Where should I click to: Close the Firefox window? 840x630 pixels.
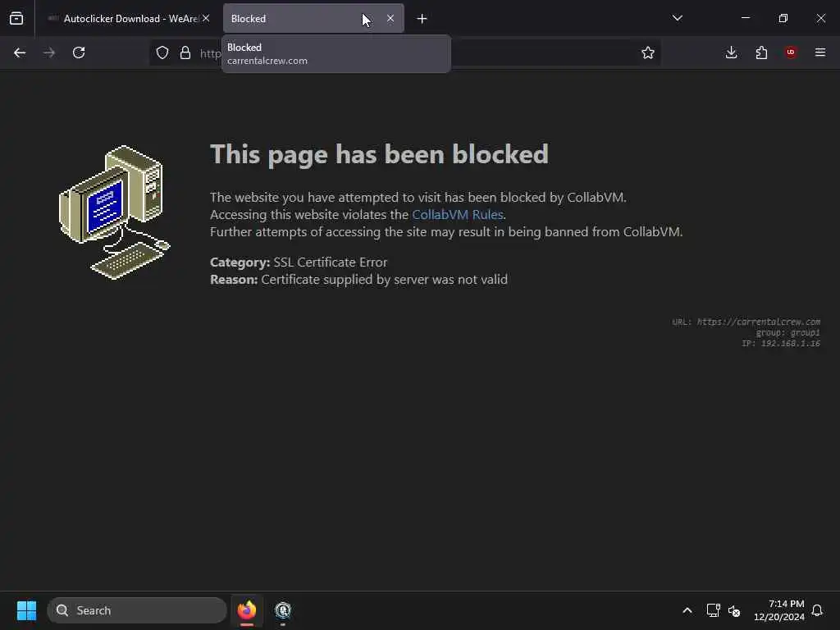point(820,18)
